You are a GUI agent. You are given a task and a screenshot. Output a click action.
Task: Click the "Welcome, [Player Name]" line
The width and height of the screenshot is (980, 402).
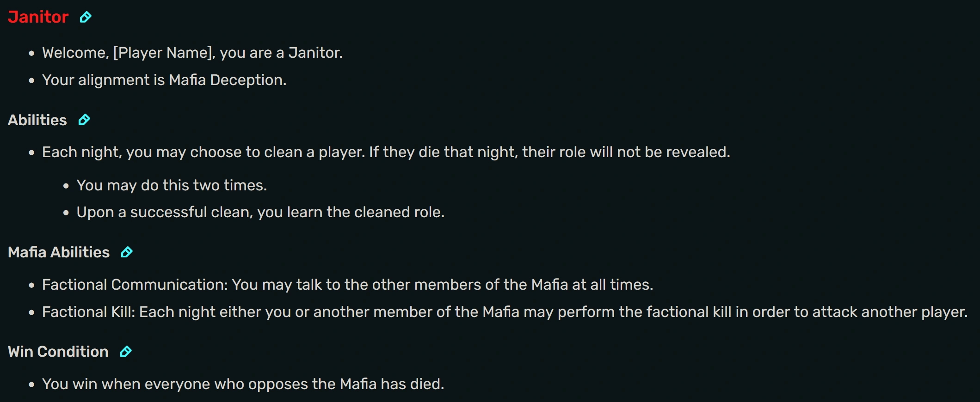[x=192, y=53]
